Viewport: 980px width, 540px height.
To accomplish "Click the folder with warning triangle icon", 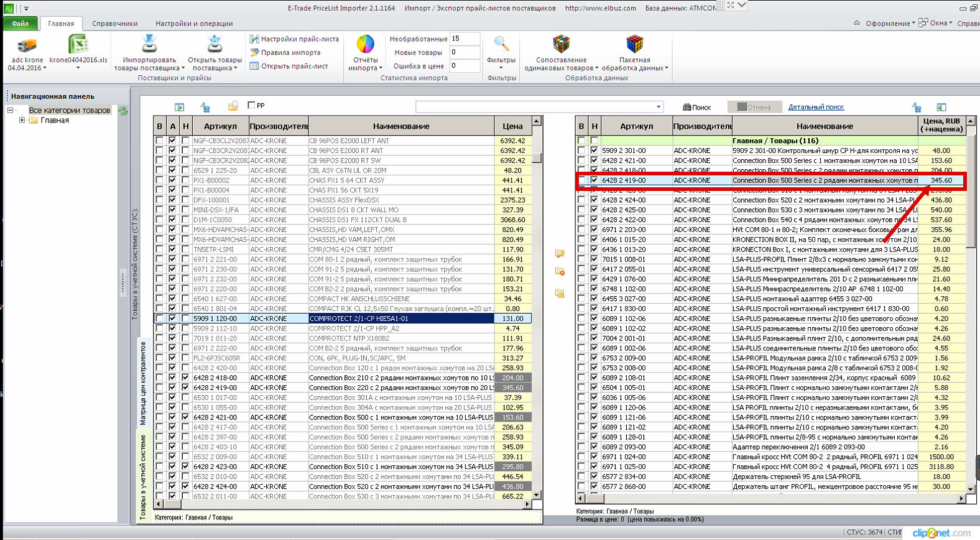I will click(560, 293).
